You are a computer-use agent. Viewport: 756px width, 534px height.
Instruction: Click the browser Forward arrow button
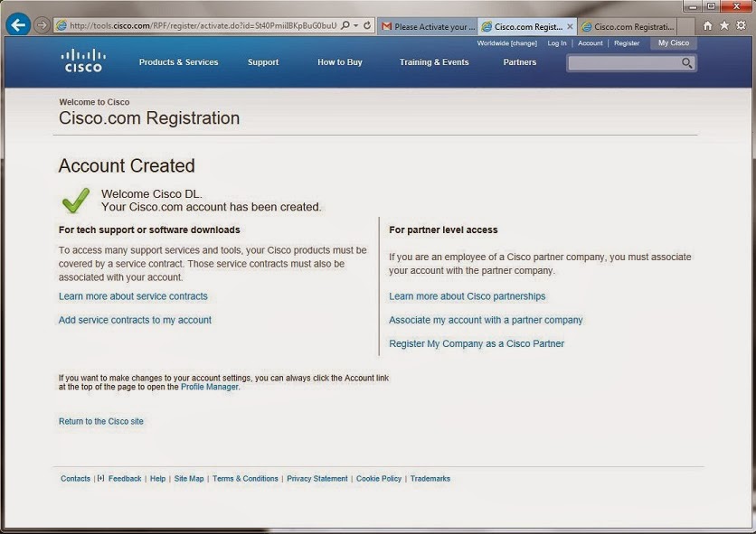42,25
